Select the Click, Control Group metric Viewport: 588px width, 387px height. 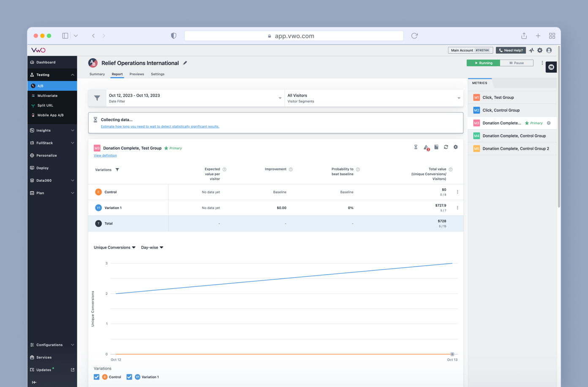coord(501,110)
